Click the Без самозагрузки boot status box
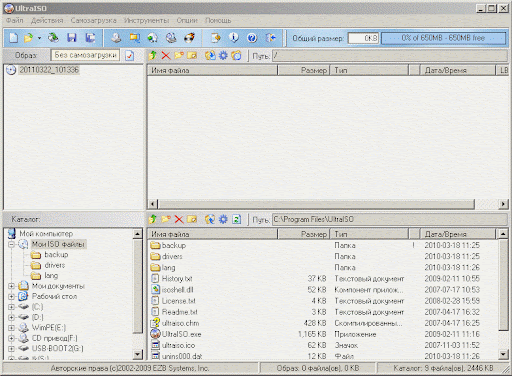 pos(85,55)
